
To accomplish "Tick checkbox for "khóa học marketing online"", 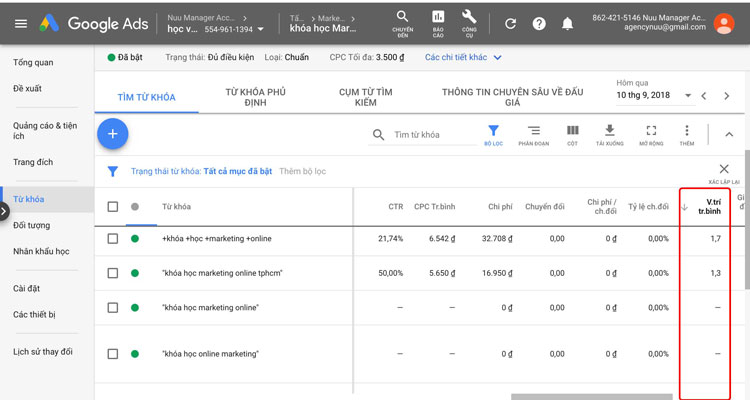I will point(112,307).
